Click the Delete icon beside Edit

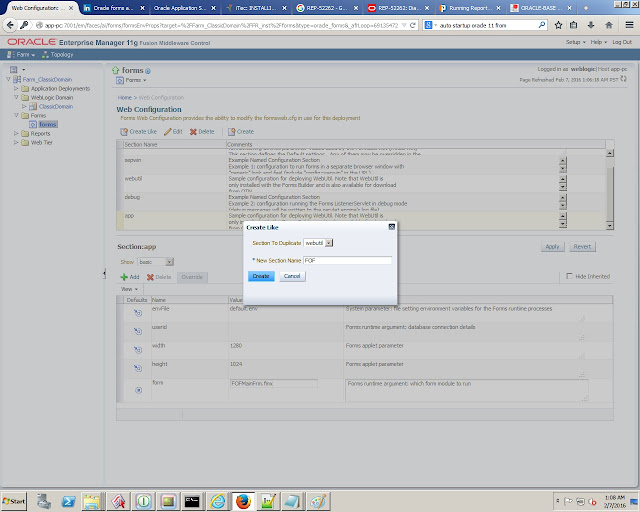[193, 132]
